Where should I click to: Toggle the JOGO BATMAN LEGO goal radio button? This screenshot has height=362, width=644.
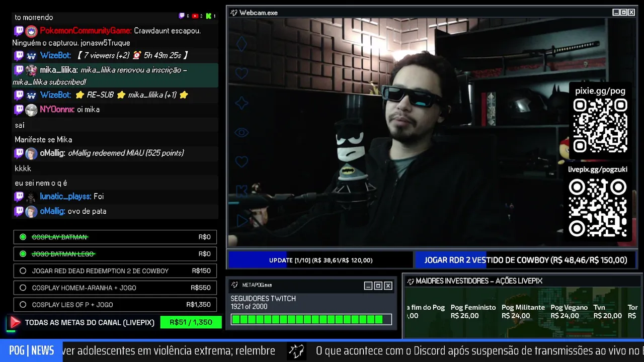tap(23, 254)
